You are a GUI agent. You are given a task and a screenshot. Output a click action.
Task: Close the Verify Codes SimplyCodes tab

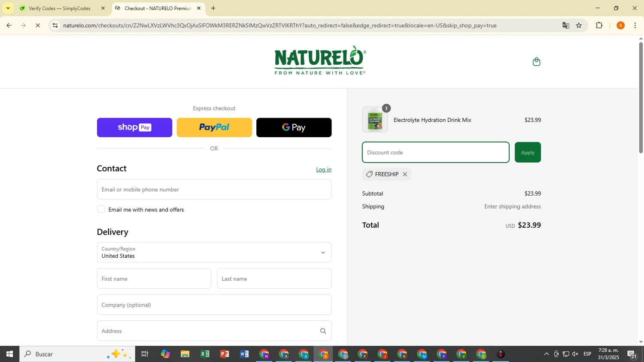click(x=103, y=8)
